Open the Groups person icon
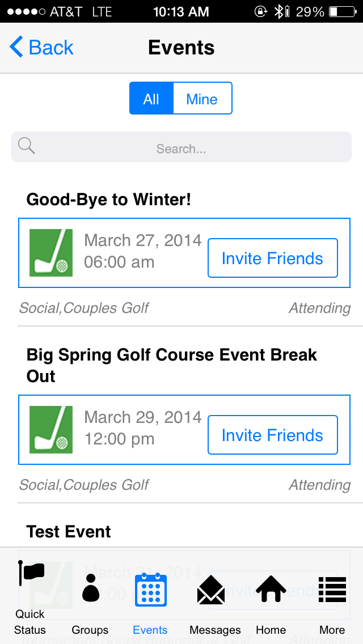Screen dimensions: 363x644 click(x=90, y=588)
